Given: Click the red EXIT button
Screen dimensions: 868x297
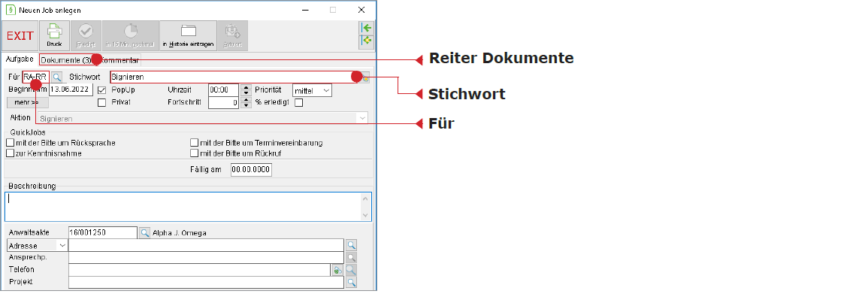Looking at the screenshot, I should coord(20,36).
